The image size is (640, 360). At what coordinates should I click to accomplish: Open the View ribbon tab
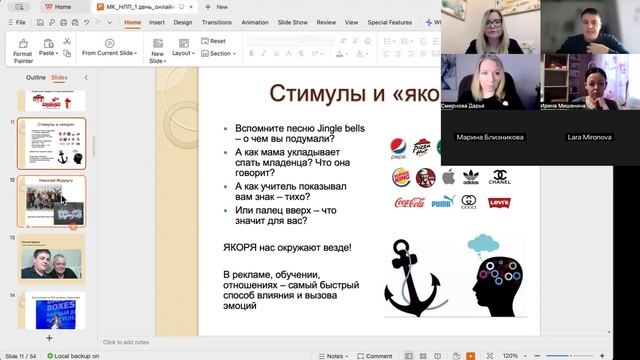351,22
